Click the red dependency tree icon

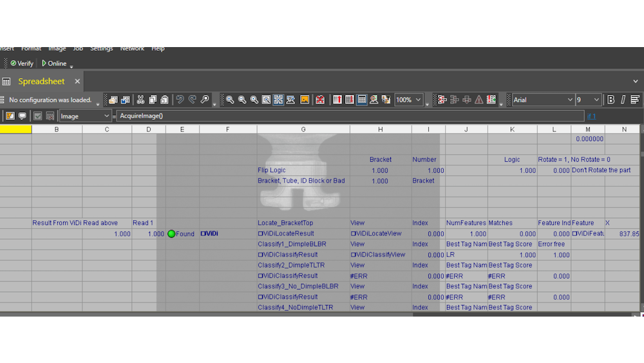(442, 100)
